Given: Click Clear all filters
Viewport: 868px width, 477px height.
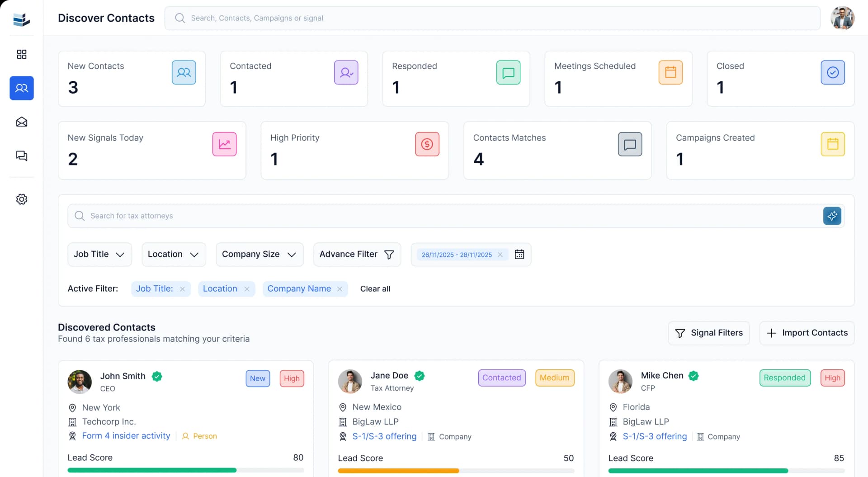Looking at the screenshot, I should tap(375, 289).
